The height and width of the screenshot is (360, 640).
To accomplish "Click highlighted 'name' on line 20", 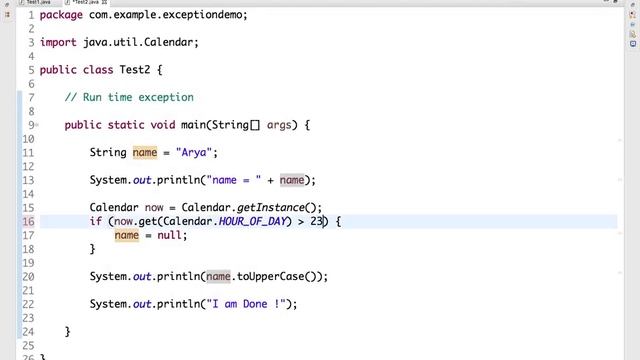I will (218, 276).
